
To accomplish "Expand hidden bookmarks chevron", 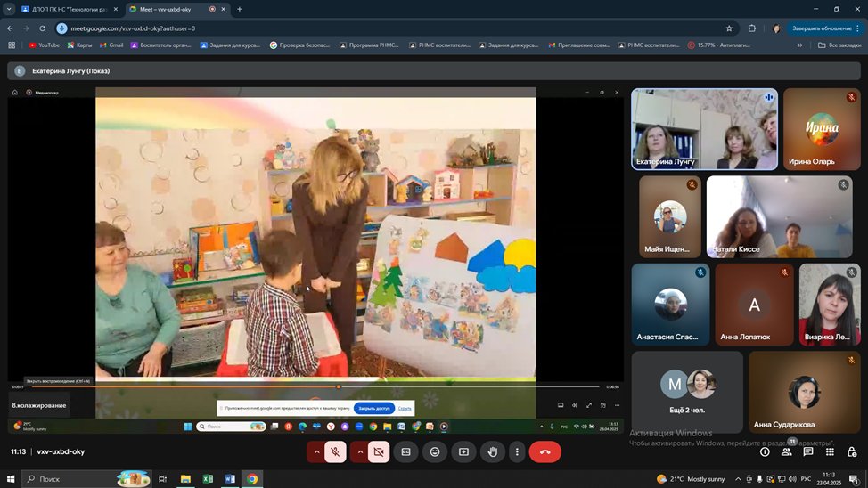I will click(x=800, y=45).
